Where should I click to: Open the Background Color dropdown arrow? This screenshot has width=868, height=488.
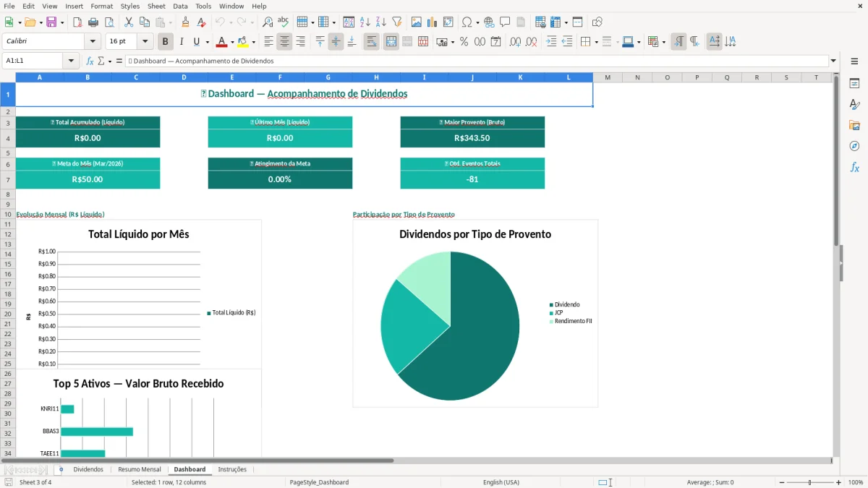(253, 42)
